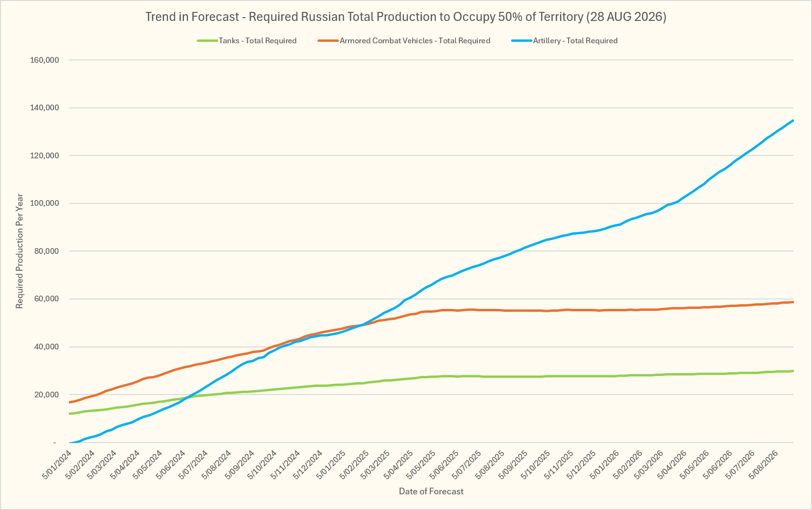Click the blue Artillery line's final data point
This screenshot has width=812, height=510.
tap(793, 121)
